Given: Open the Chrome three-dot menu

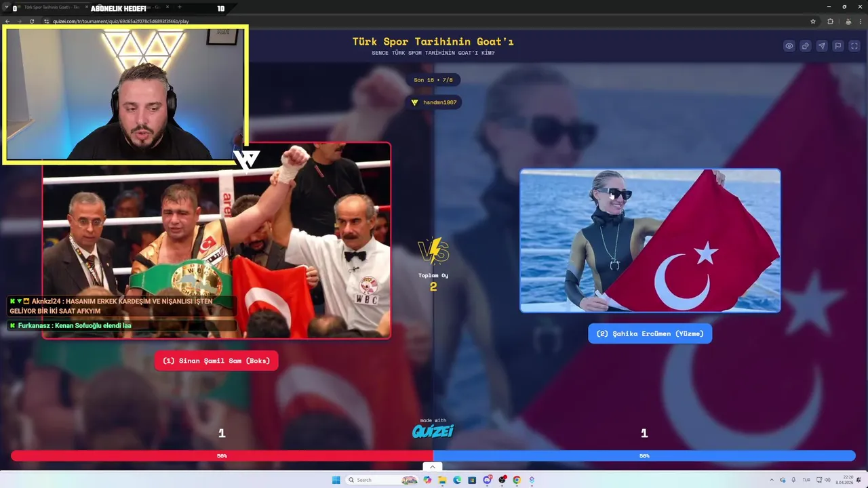Looking at the screenshot, I should [x=861, y=21].
